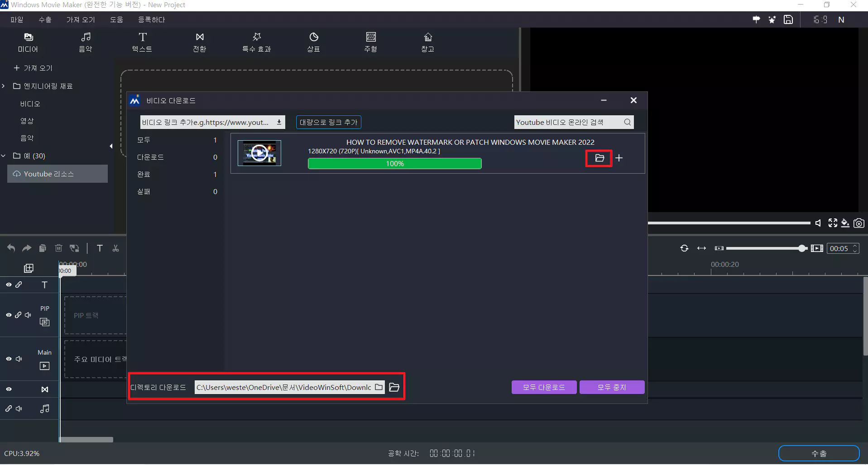Toggle visibility eye on transition track
Screen dimensions: 868x465
[9, 389]
